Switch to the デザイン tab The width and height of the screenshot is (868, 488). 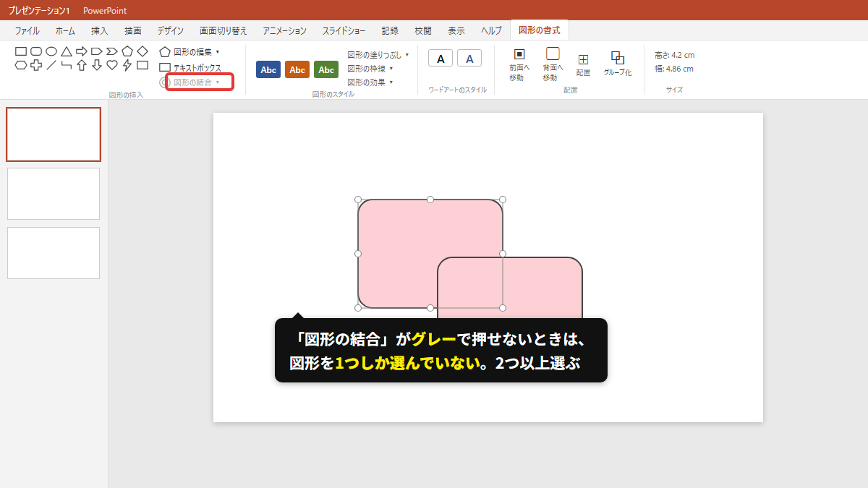(171, 30)
